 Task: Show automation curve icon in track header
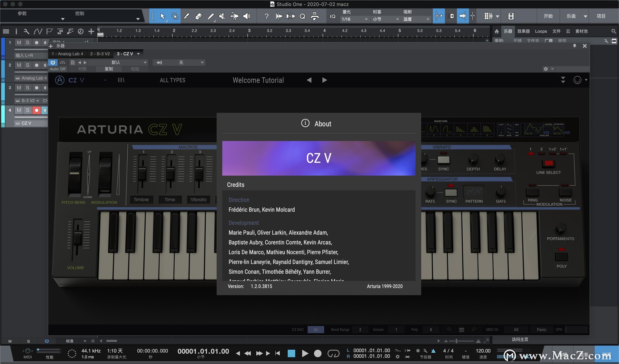38,31
